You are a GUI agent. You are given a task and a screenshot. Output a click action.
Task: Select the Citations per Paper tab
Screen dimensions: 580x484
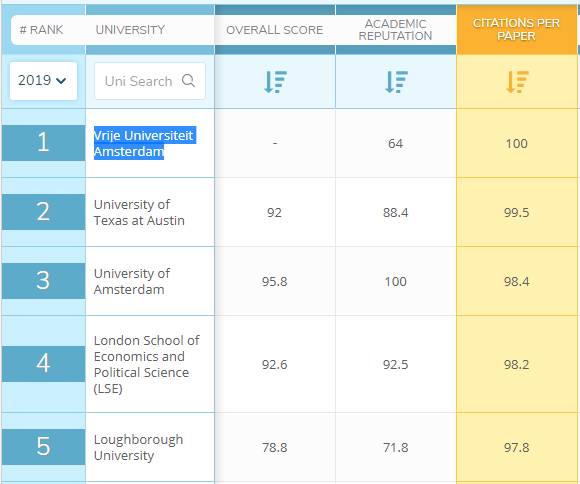point(516,30)
